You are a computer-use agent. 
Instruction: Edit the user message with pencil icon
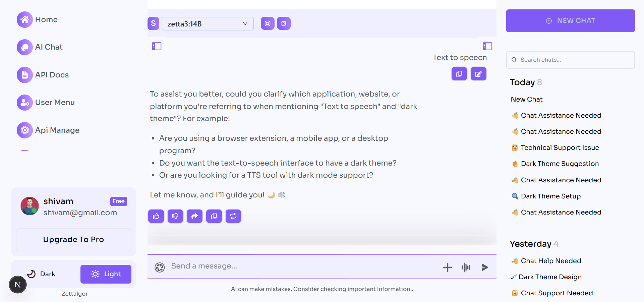[x=478, y=74]
